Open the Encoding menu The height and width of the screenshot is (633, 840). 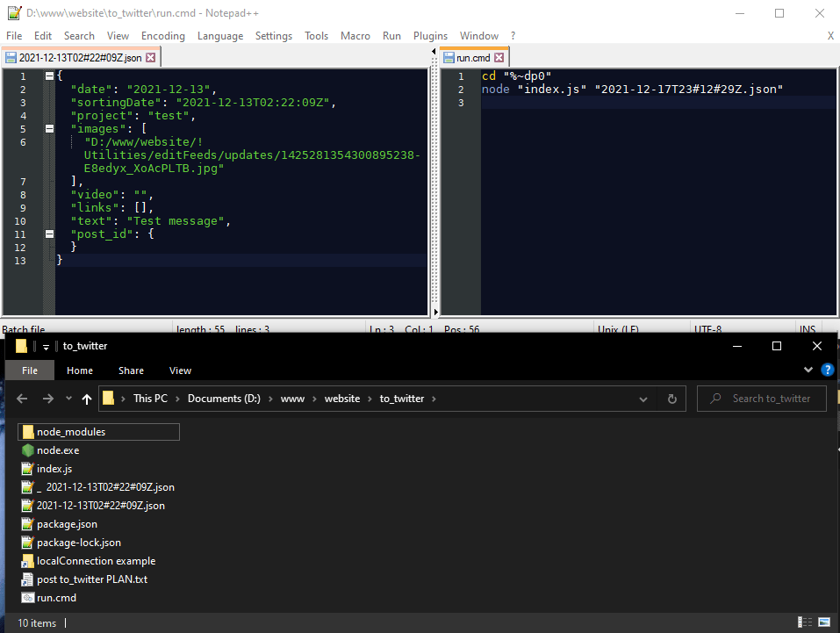pos(163,36)
